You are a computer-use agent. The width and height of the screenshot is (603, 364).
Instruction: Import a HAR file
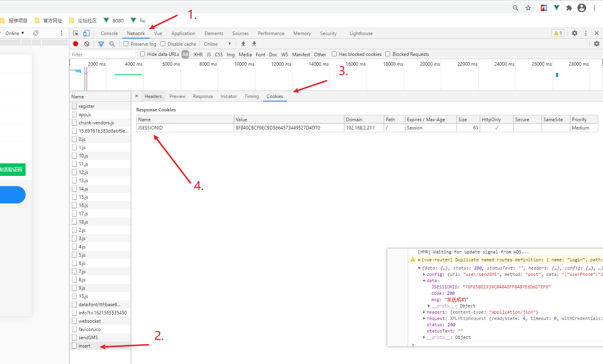click(x=243, y=44)
